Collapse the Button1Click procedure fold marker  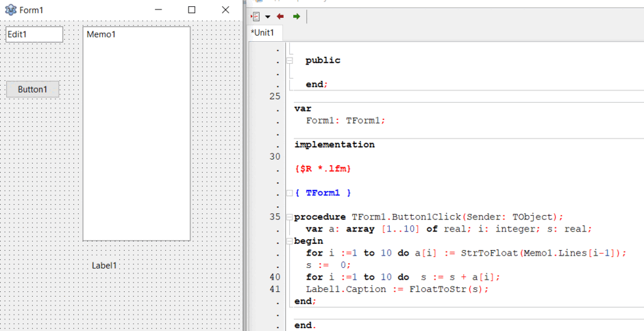tap(290, 217)
